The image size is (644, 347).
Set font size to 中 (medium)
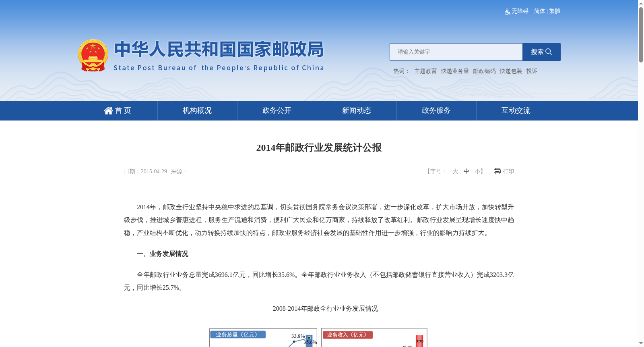[x=466, y=171]
